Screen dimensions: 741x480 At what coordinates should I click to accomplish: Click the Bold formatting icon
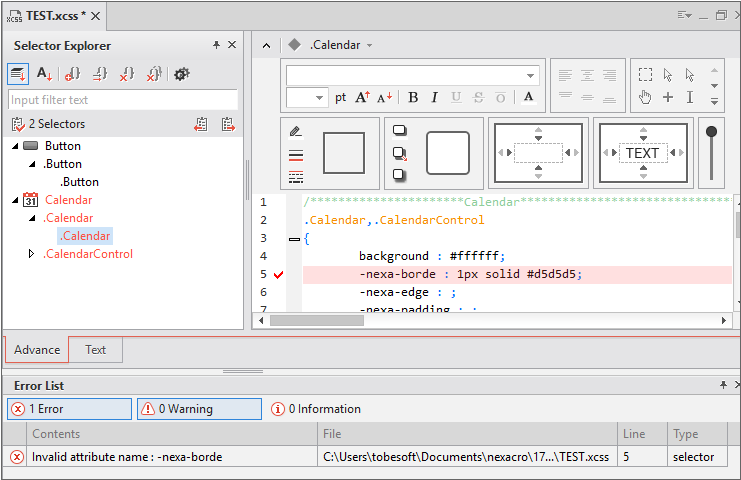coord(412,97)
